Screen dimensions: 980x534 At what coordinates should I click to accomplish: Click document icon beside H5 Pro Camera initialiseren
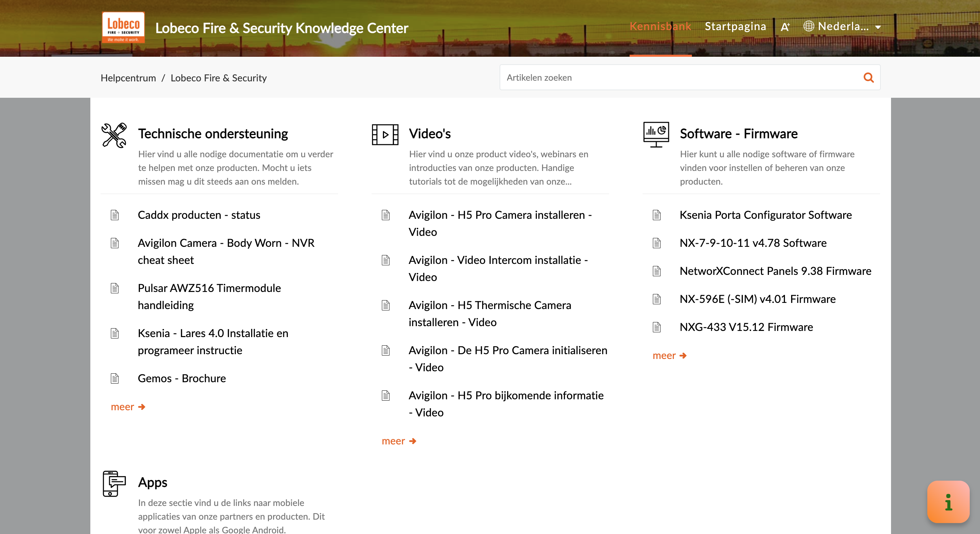point(386,350)
